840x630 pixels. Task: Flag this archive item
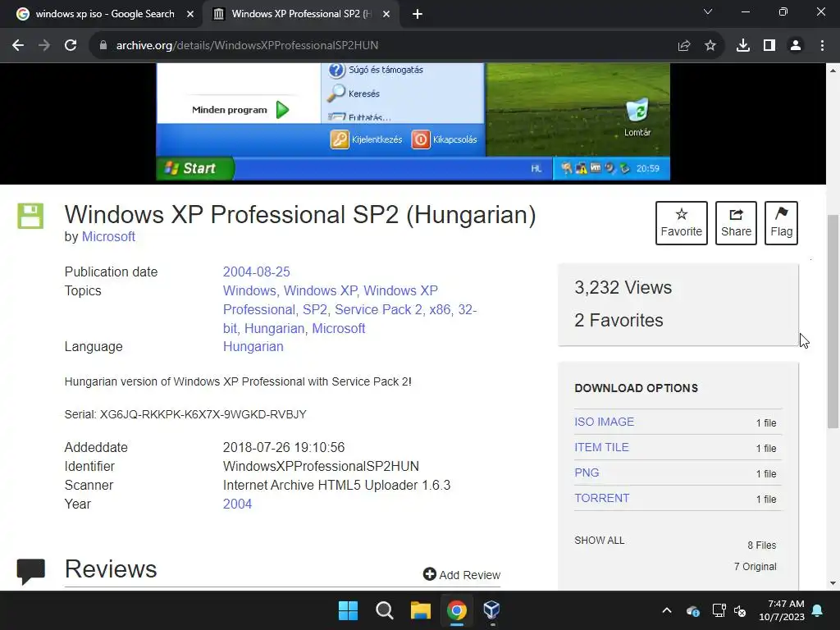pyautogui.click(x=781, y=223)
